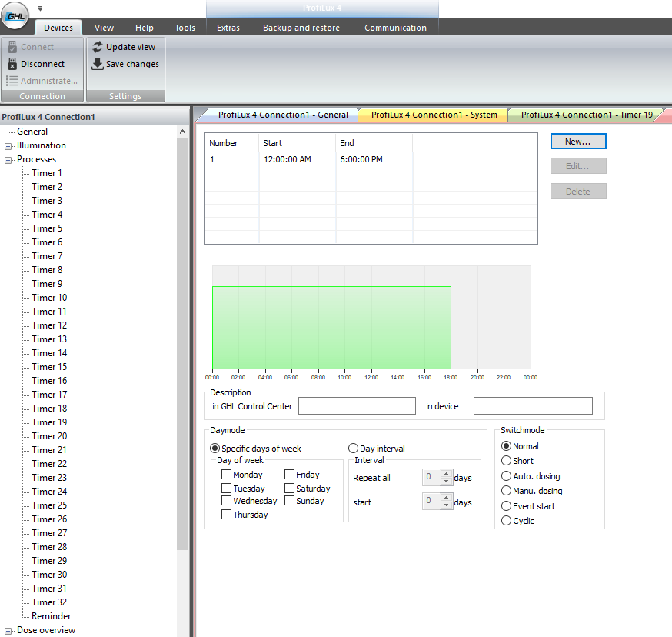Check the Sunday checkbox
The height and width of the screenshot is (637, 672).
tap(289, 501)
